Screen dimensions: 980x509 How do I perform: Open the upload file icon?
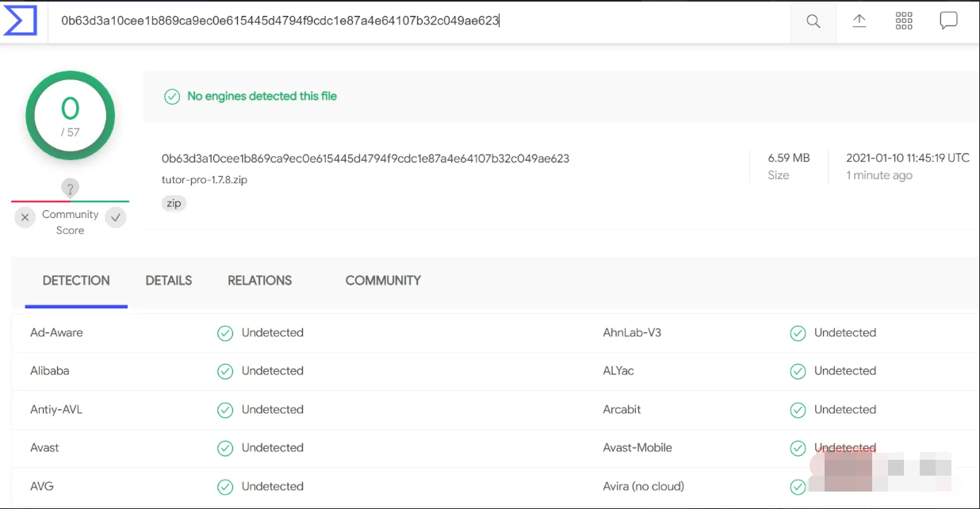pos(859,21)
